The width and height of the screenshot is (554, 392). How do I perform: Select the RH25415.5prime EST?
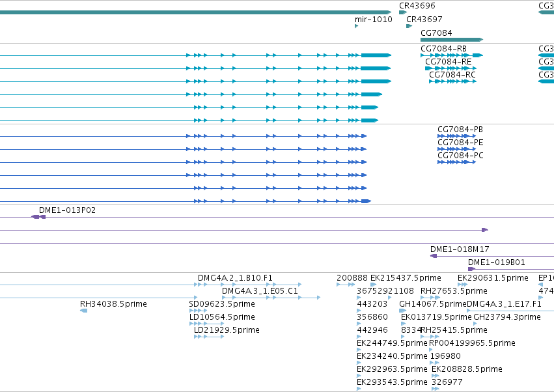[x=430, y=337]
